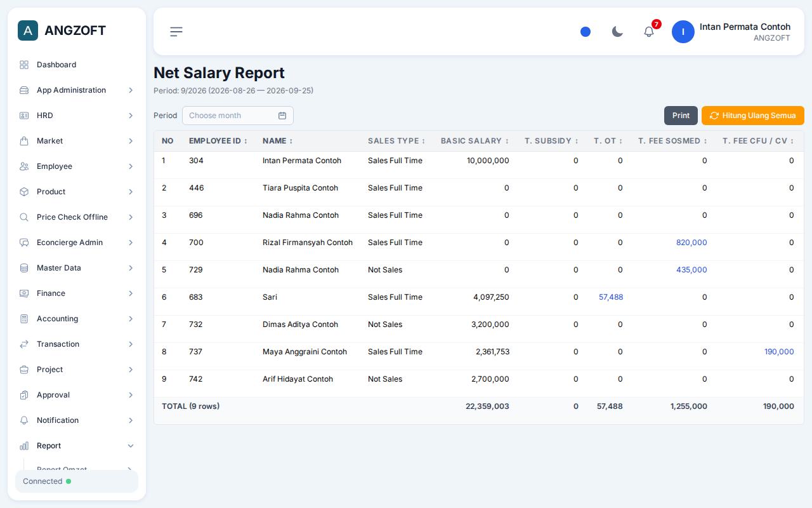Open notifications bell icon
812x508 pixels.
649,32
